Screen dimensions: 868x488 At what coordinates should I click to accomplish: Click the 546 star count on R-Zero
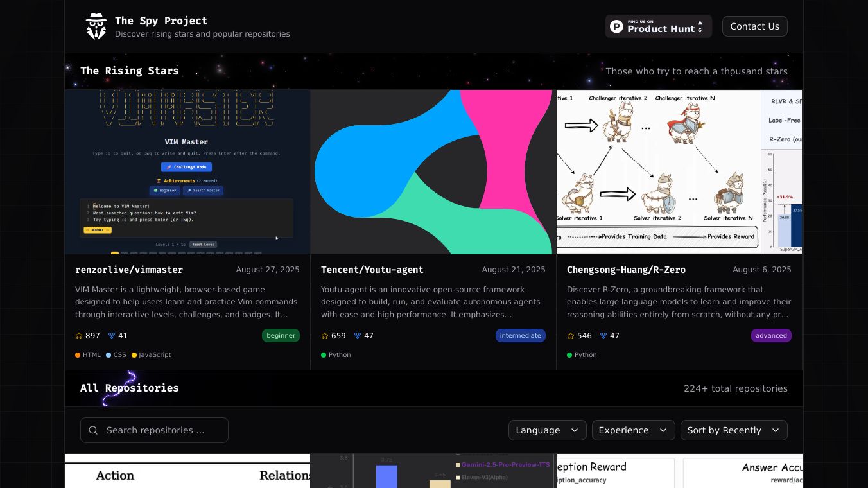(584, 336)
